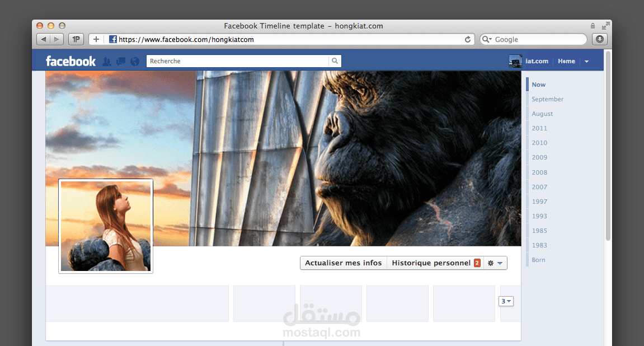The image size is (644, 346).
Task: Jump to 1997 on the timeline
Action: [x=539, y=202]
